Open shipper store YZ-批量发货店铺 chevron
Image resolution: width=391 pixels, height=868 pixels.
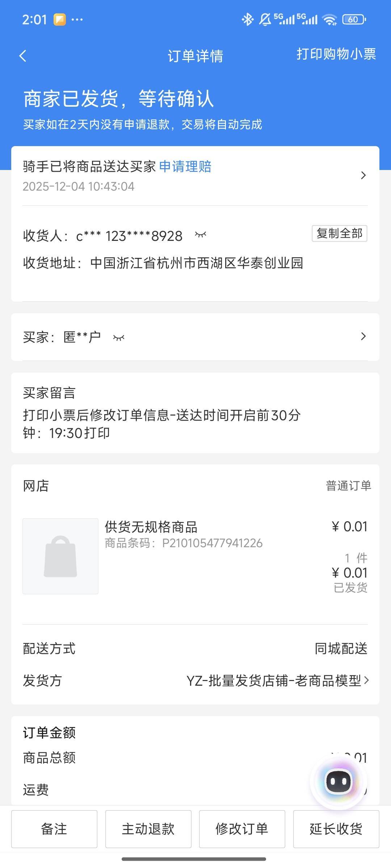point(366,680)
